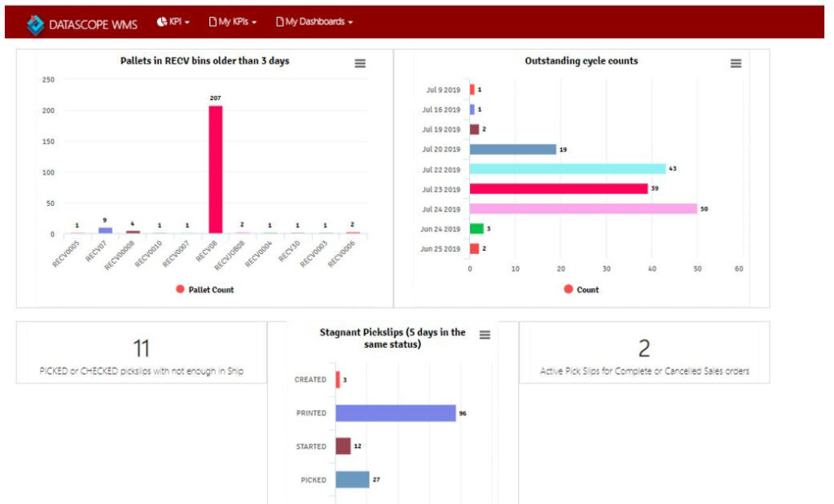Toggle the Count legend series visibility
Screen dimensions: 834x504
582,290
